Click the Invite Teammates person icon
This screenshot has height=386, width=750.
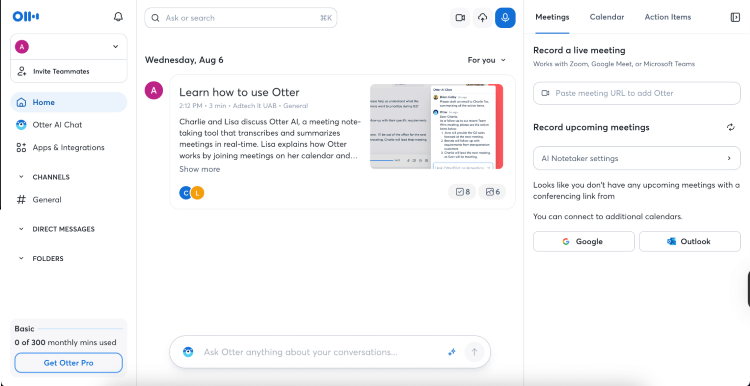(22, 71)
